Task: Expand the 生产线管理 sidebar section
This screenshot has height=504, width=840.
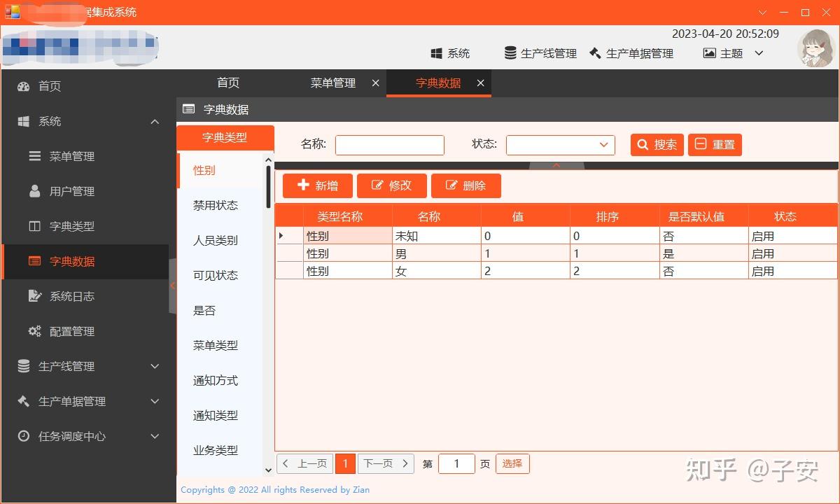Action: coord(155,365)
